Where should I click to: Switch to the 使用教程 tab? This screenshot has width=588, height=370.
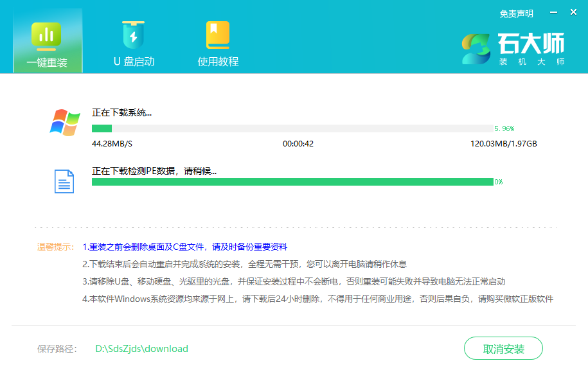click(218, 45)
